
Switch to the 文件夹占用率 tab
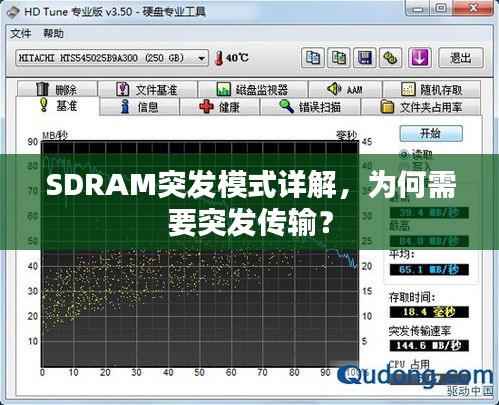click(x=421, y=107)
